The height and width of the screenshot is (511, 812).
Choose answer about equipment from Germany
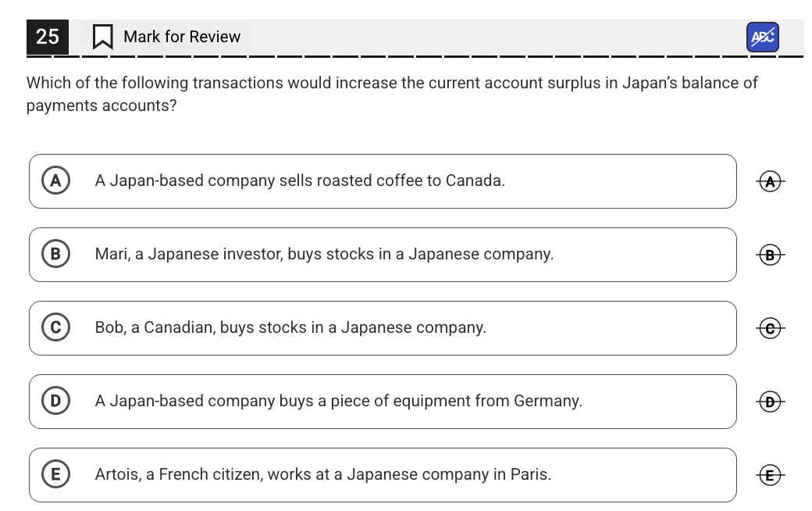[x=338, y=401]
